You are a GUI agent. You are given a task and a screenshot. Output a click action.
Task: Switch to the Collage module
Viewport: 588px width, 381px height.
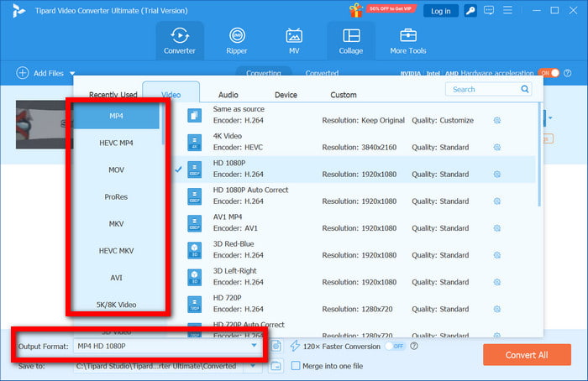click(351, 40)
